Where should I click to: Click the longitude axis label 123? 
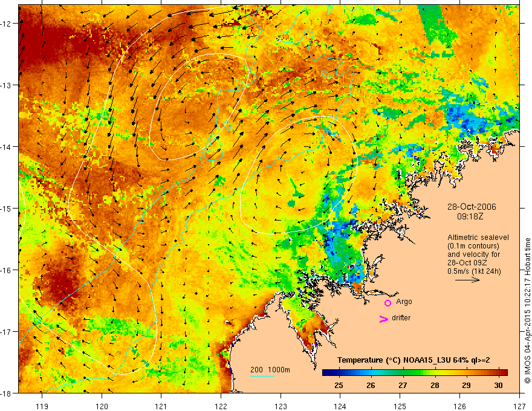click(x=281, y=406)
